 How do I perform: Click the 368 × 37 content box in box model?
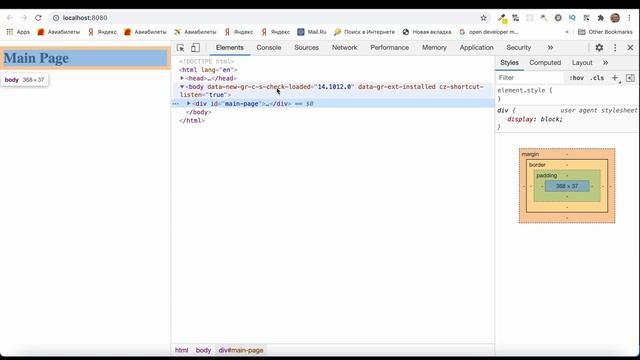pos(567,186)
